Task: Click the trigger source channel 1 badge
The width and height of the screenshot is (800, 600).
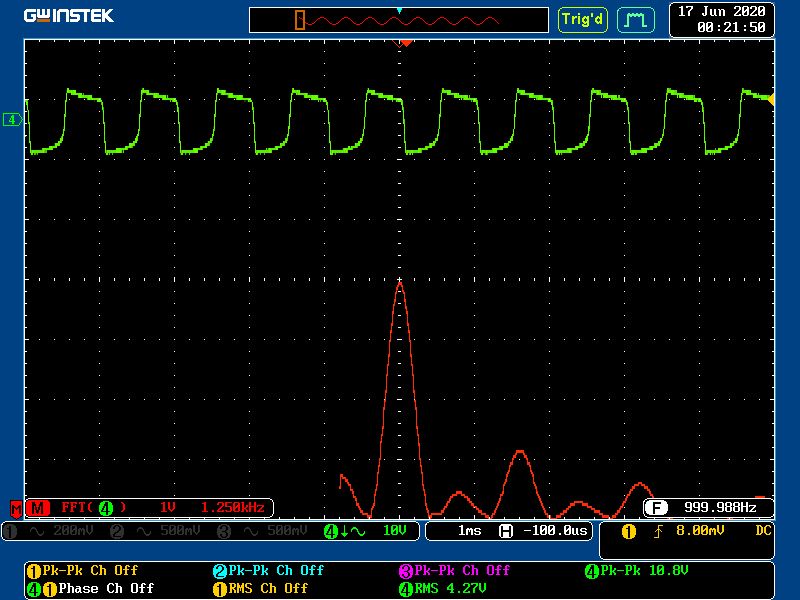Action: point(629,532)
